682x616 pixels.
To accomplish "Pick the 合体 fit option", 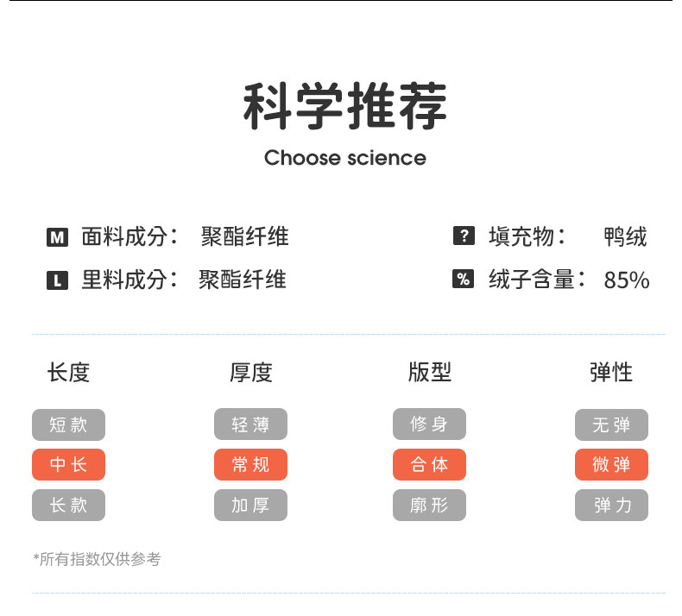I will pos(429,465).
